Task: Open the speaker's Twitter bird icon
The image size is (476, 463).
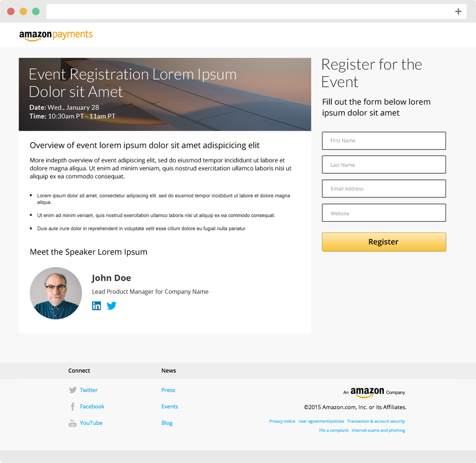Action: click(112, 306)
